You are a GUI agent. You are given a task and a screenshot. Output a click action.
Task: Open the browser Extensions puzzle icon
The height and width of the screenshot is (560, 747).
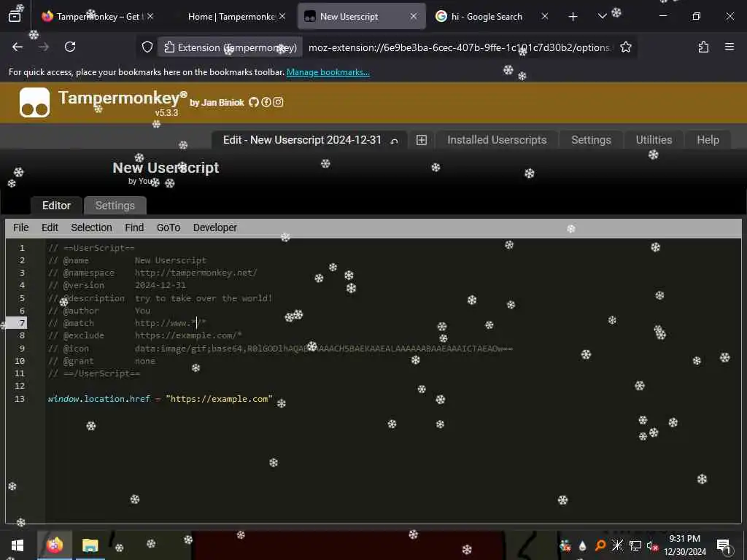703,47
